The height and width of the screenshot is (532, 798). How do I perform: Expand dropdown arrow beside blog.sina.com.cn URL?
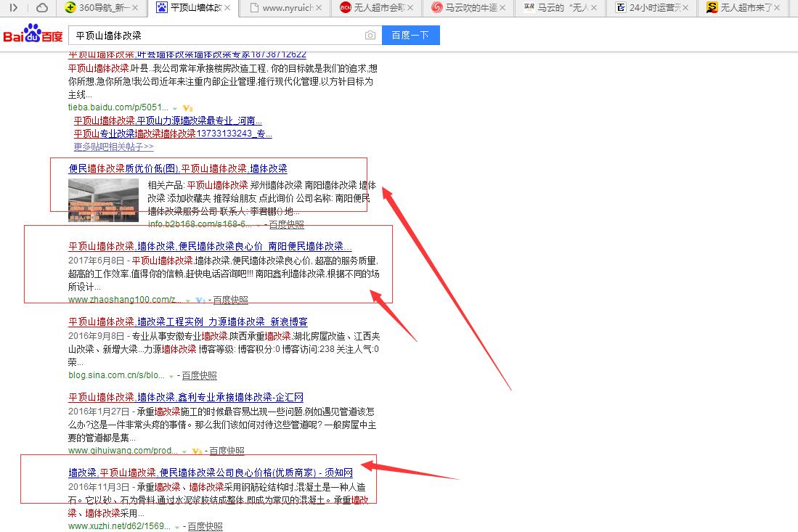tap(171, 376)
